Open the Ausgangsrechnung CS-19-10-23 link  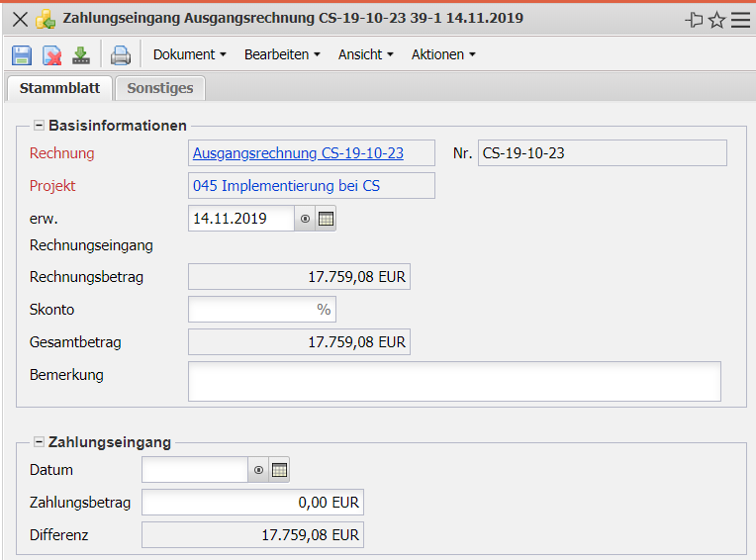[x=298, y=153]
